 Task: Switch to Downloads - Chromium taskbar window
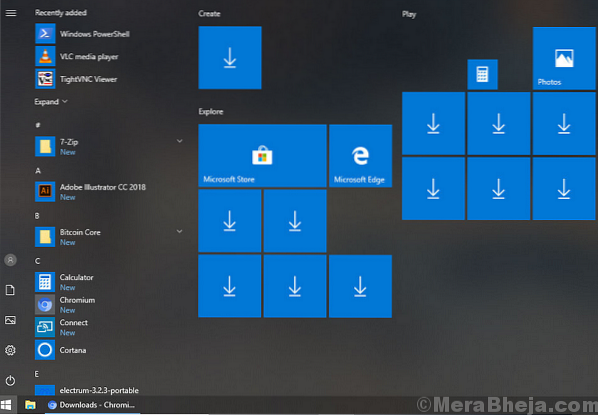tap(92, 405)
